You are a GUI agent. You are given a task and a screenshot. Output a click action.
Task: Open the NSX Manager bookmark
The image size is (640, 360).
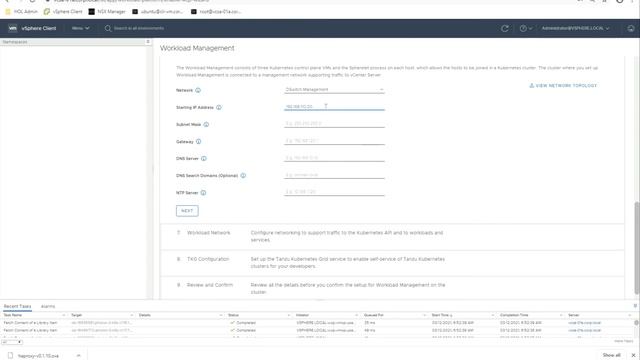(107, 12)
